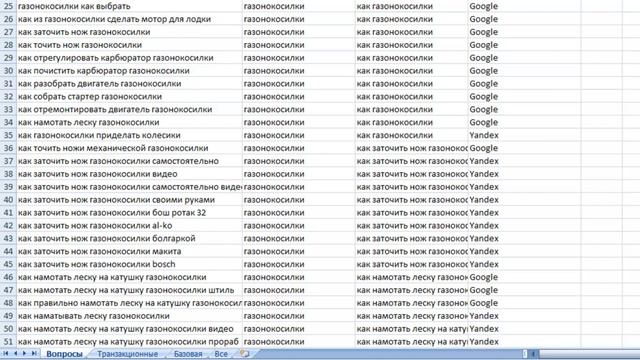Image resolution: width=640 pixels, height=360 pixels.
Task: Select 'как намотать леску газонок' cell in row 47
Action: (x=411, y=290)
